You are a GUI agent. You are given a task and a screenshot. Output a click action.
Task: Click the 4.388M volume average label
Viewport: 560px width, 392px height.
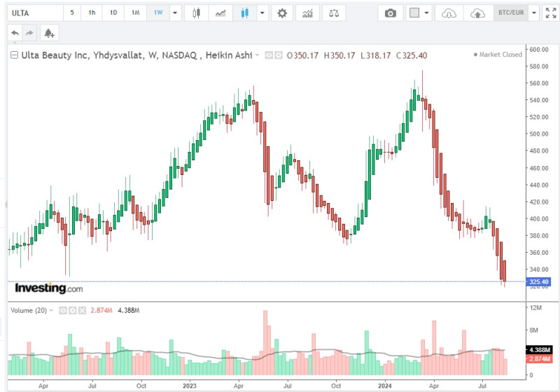tap(539, 350)
